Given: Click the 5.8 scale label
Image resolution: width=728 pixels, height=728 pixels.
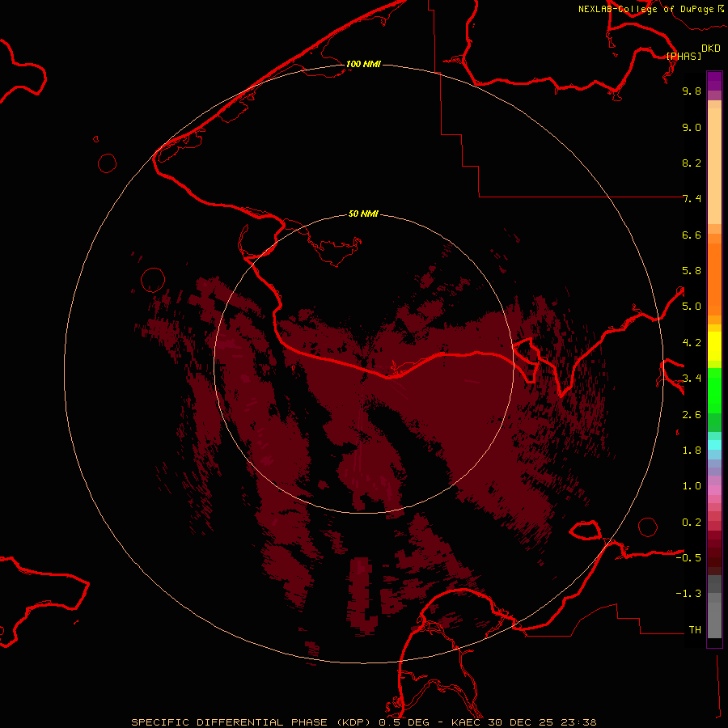Looking at the screenshot, I should [x=692, y=271].
